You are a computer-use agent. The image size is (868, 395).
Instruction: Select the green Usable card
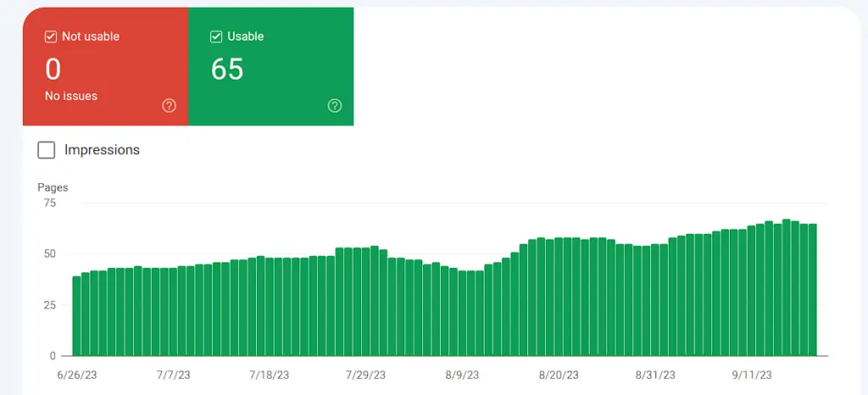click(x=270, y=66)
